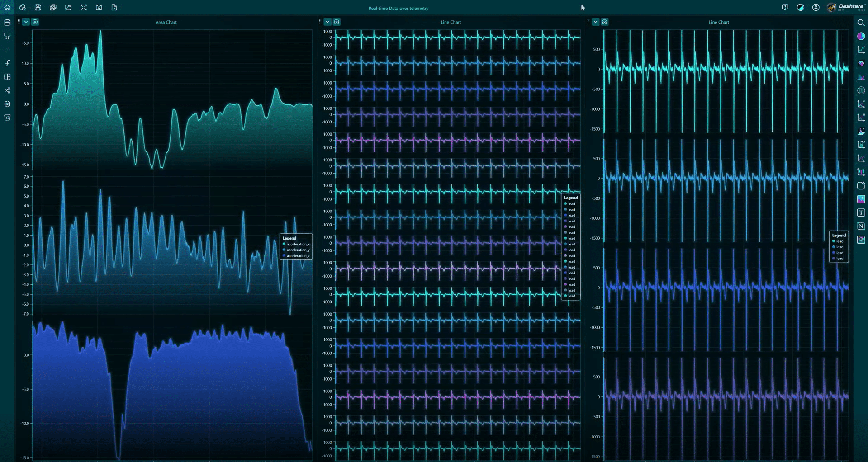868x462 pixels.
Task: Expand the middle Line Chart dropdown chevron
Action: [327, 22]
